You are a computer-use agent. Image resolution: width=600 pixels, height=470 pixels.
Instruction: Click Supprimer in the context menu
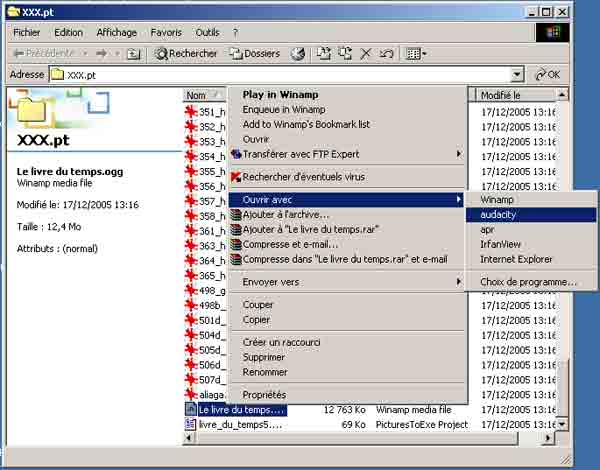coord(347,357)
